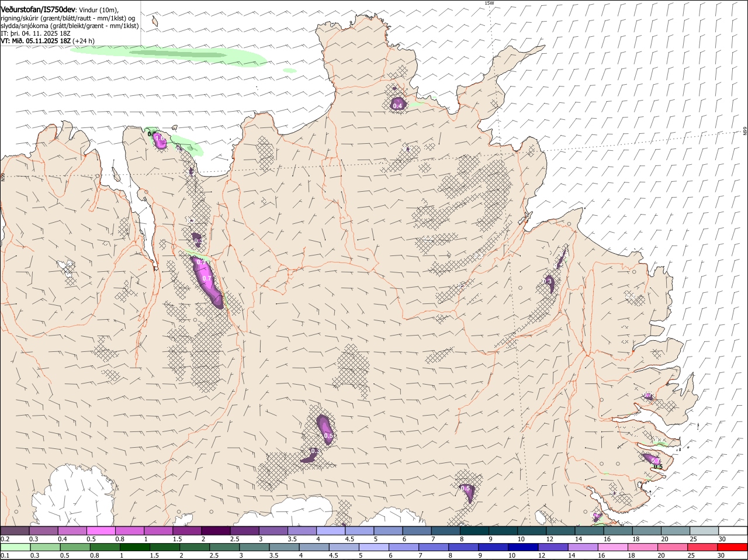Select the white 30 swatch, upper legend row

732,530
